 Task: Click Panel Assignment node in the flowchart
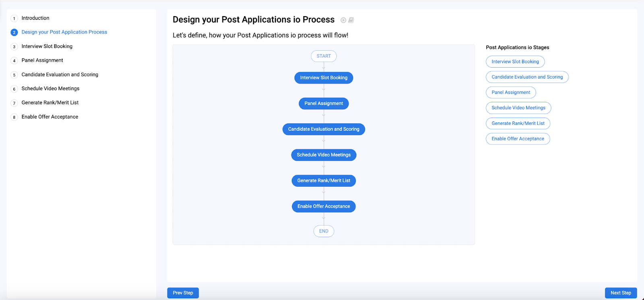[x=324, y=103]
